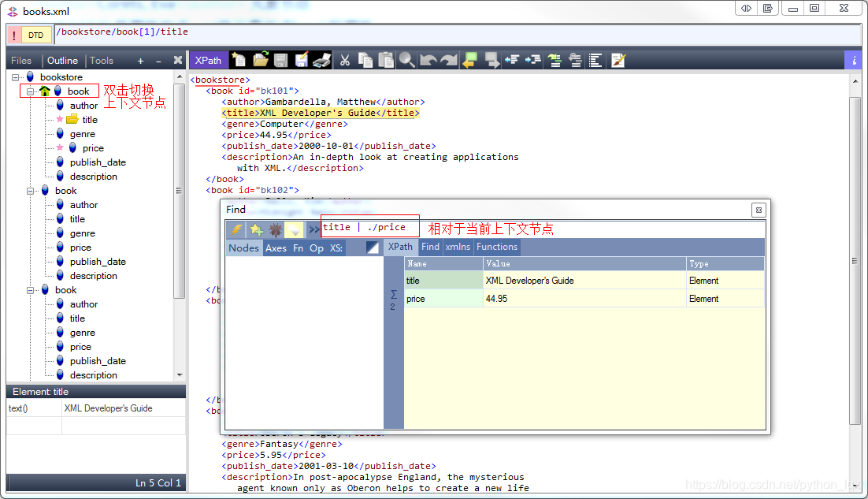Click the Copy icon in the toolbar

[x=365, y=60]
